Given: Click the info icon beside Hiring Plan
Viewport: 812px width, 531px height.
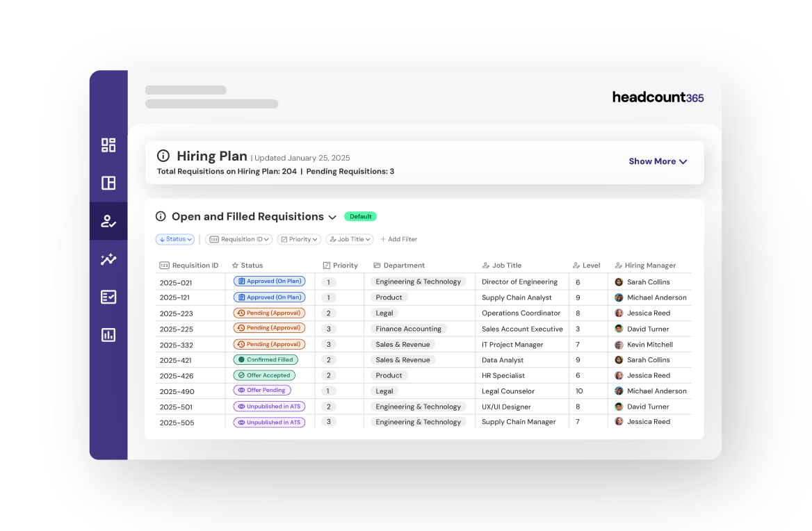Looking at the screenshot, I should coord(163,156).
